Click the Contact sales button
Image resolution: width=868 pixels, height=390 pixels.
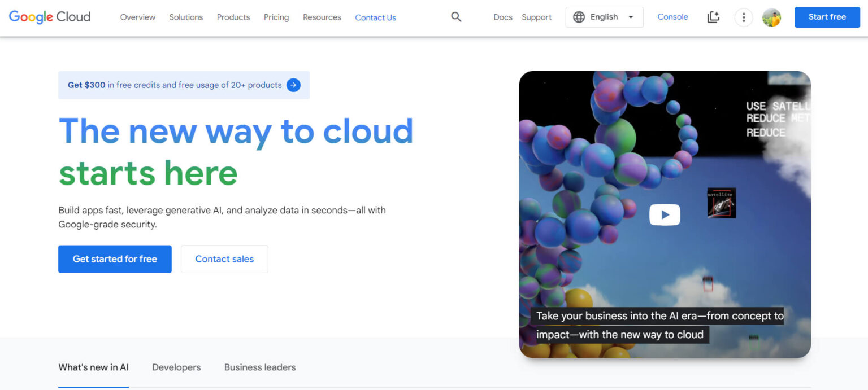(x=224, y=259)
